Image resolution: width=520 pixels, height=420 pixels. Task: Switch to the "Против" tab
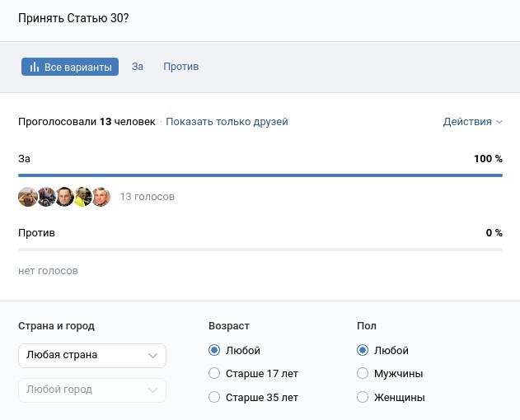[x=180, y=67]
